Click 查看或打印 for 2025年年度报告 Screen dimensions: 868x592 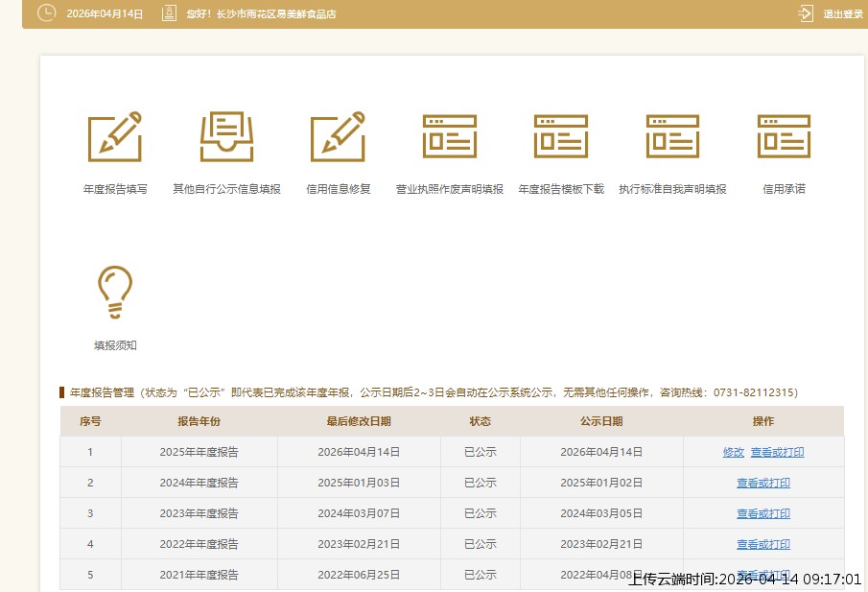(x=777, y=452)
